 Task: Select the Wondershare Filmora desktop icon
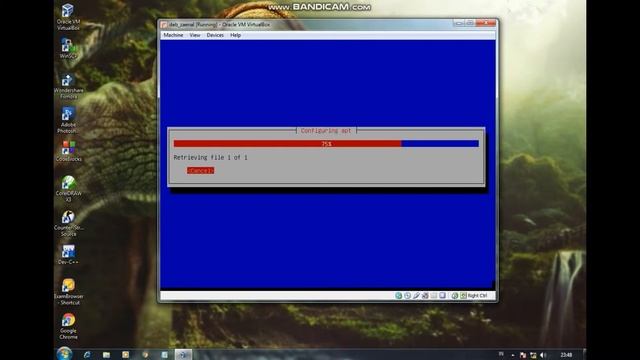click(68, 86)
